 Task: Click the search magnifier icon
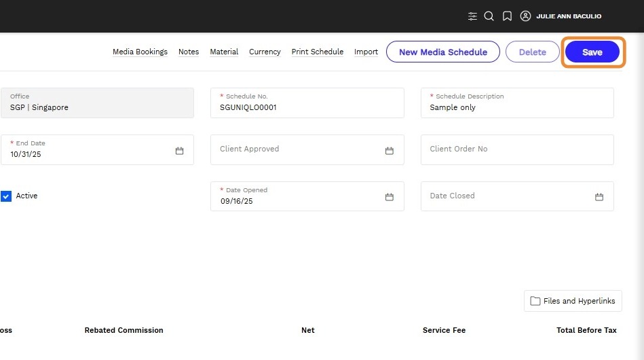(x=489, y=16)
